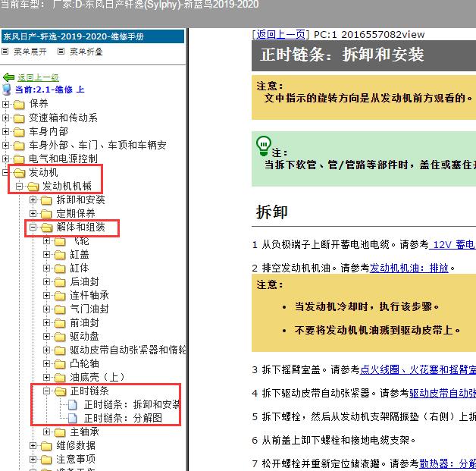Click the 菜单展开 menu option
Viewport: 476px width, 471px height.
pos(30,52)
